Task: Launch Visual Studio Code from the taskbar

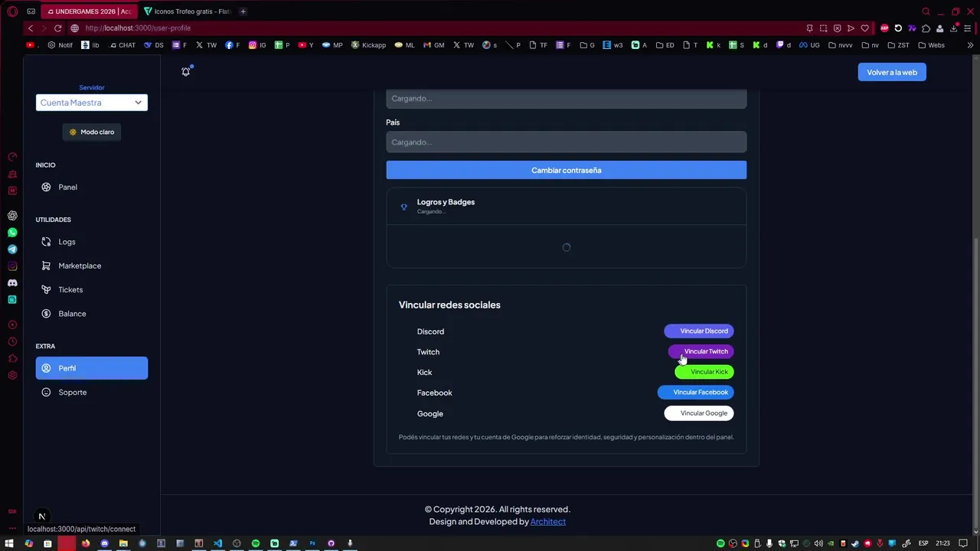Action: pos(217,543)
